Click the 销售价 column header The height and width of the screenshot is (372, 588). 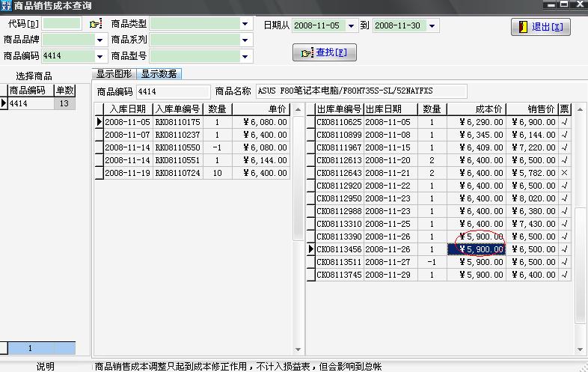[532, 109]
